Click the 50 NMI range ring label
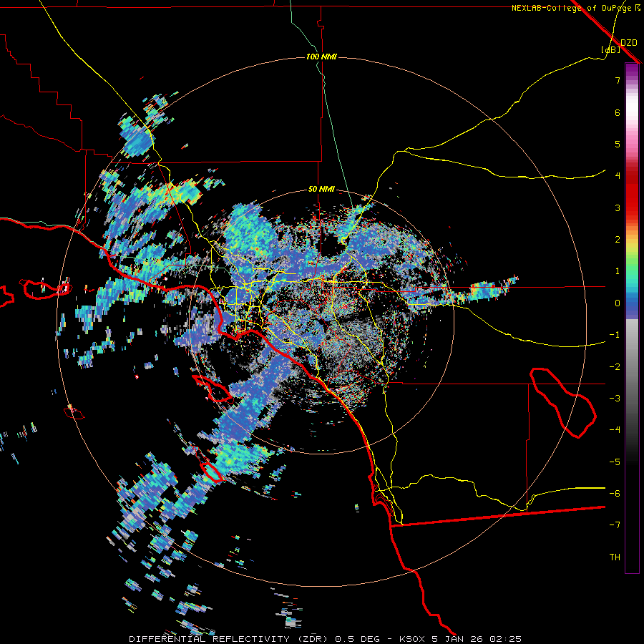 coord(321,190)
